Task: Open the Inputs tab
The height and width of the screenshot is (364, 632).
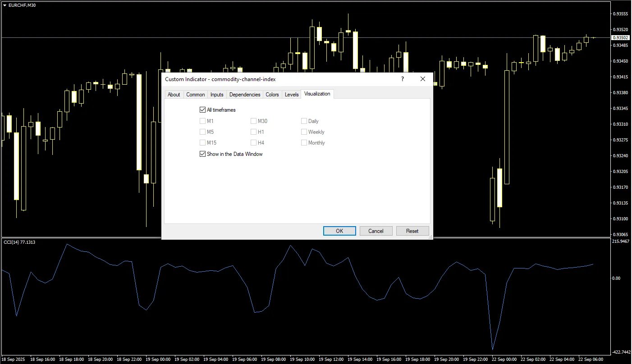Action: pos(217,95)
